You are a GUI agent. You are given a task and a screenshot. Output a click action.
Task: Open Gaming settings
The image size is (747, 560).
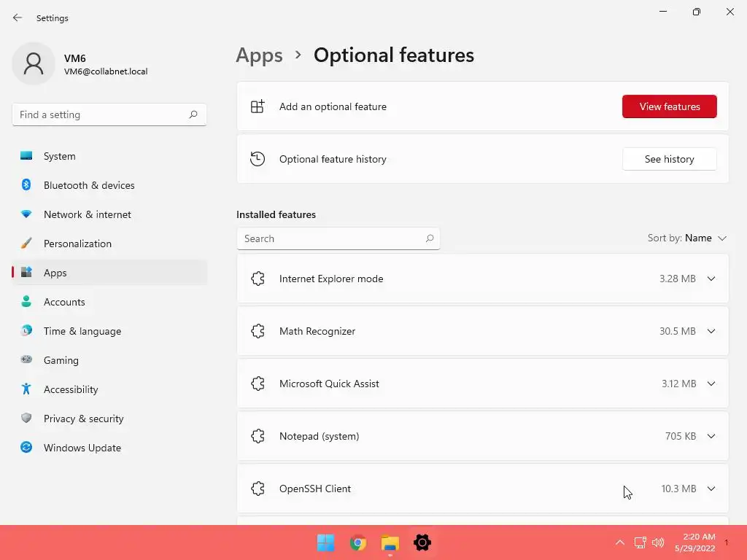click(109, 360)
